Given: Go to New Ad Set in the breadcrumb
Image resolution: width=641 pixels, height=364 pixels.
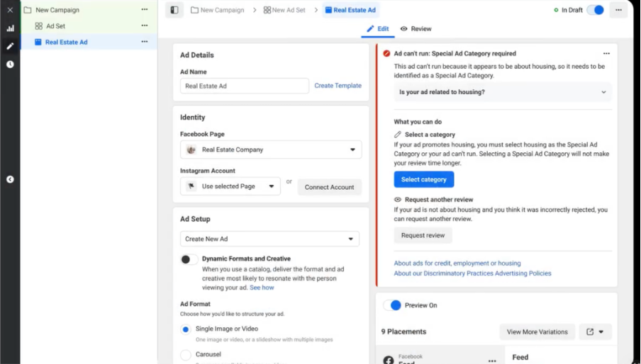Looking at the screenshot, I should tap(284, 10).
